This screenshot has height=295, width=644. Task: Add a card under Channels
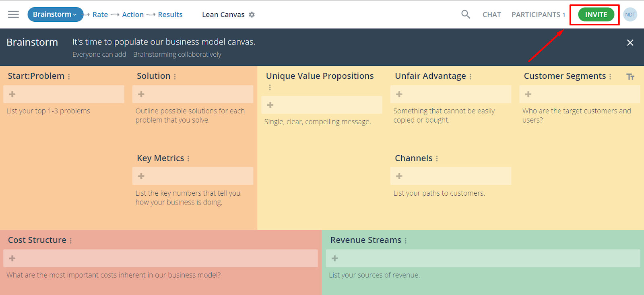pyautogui.click(x=399, y=176)
